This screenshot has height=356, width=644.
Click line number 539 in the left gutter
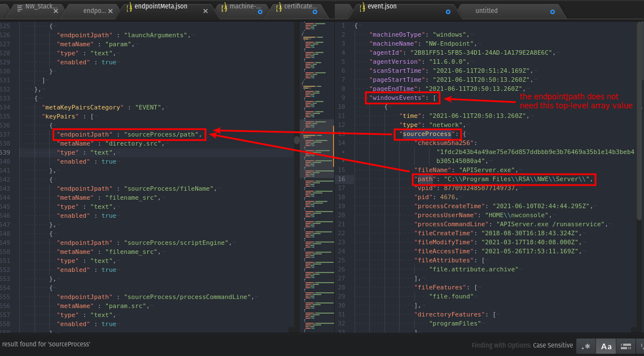pyautogui.click(x=6, y=152)
